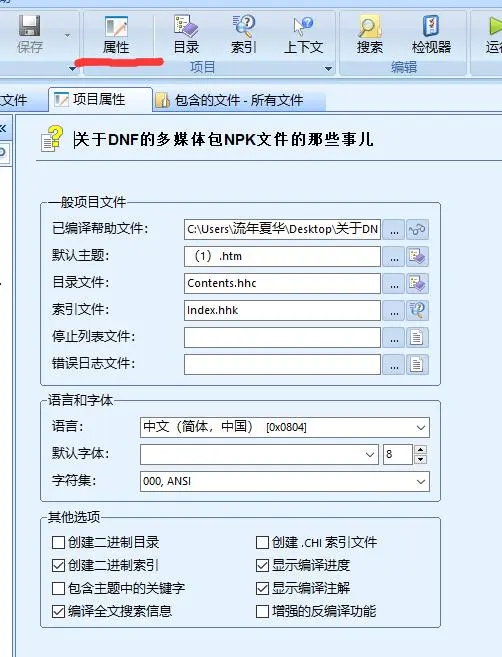Browse for 已编译帮助文件 with the ellipsis button
The image size is (502, 657).
394,230
